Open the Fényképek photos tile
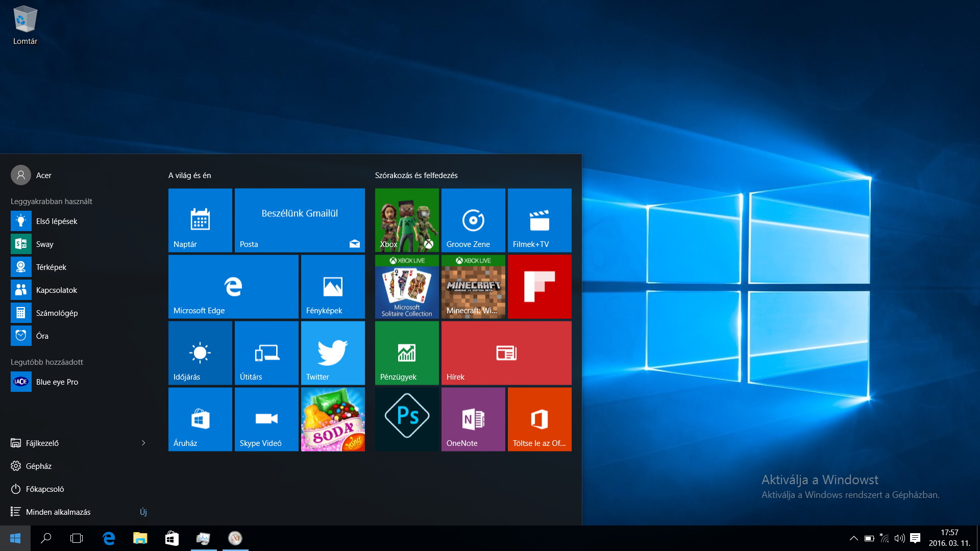This screenshot has height=551, width=980. pos(333,287)
